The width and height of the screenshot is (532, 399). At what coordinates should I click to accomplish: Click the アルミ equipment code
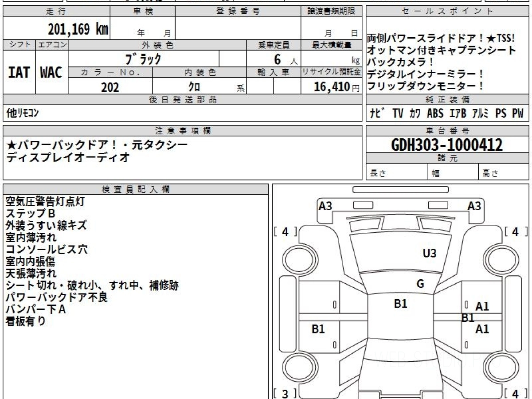[480, 113]
